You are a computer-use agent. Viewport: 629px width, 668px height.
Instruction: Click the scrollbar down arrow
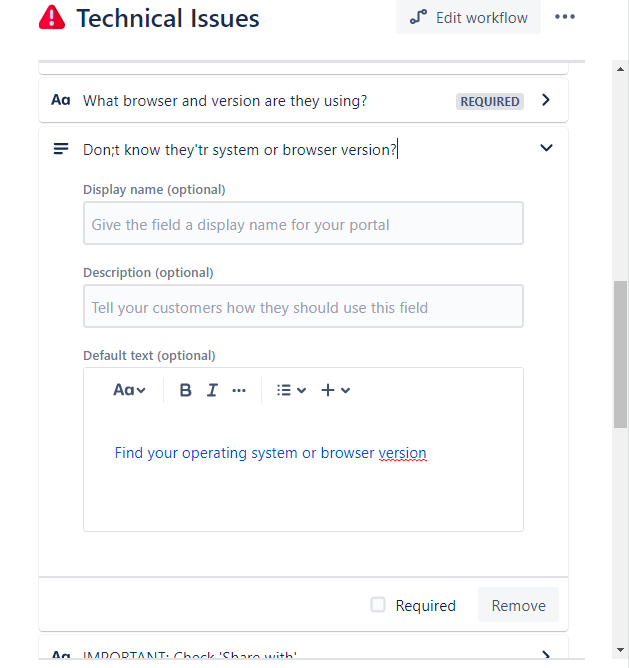point(620,651)
